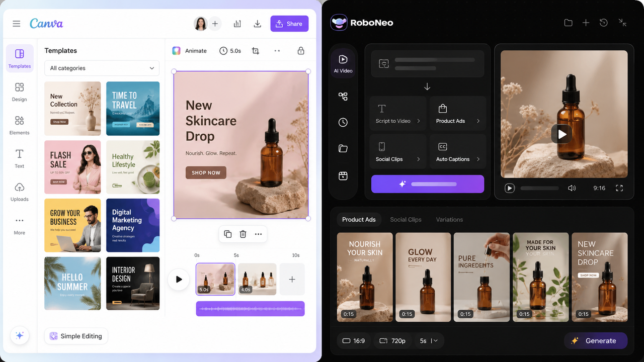Open the three-dot menu below the canvas
The width and height of the screenshot is (644, 362).
point(258,234)
